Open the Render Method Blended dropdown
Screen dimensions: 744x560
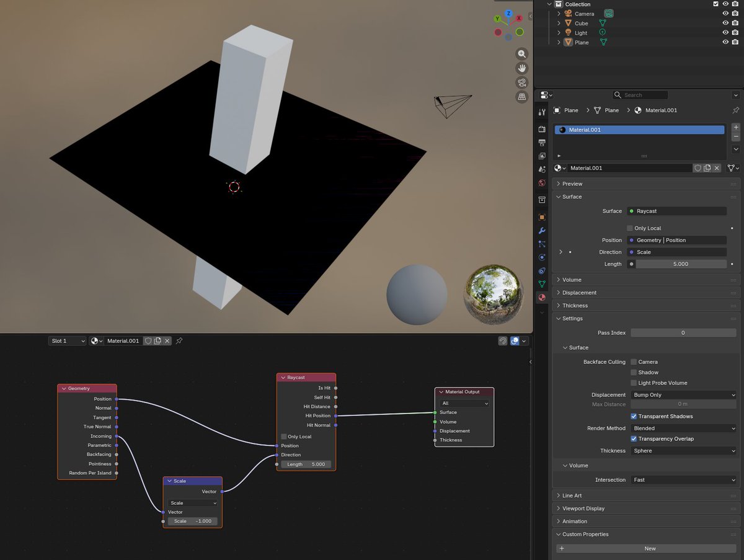683,428
